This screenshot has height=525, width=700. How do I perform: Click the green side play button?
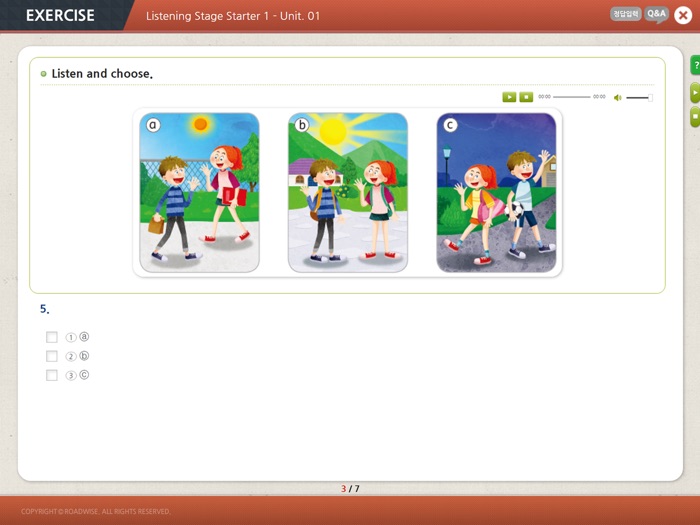pos(695,93)
